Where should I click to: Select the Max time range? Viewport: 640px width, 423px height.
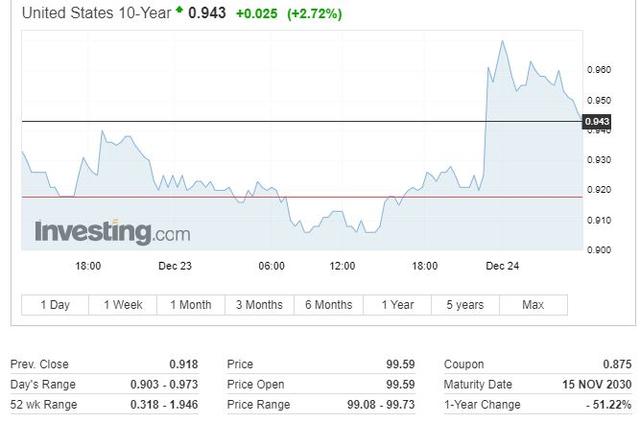tap(533, 305)
